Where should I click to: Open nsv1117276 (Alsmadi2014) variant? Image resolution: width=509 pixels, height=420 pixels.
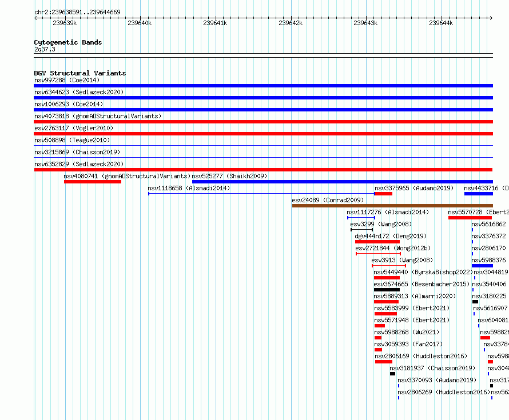(388, 212)
